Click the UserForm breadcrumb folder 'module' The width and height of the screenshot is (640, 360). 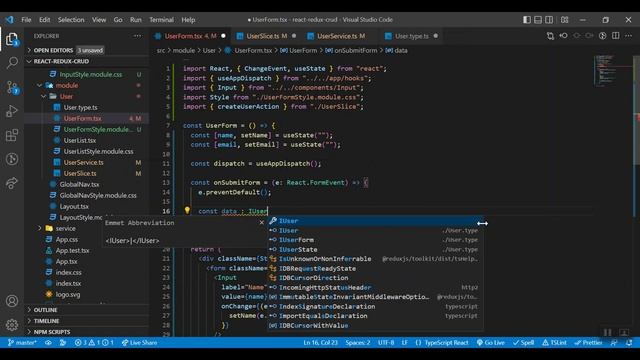click(x=184, y=50)
